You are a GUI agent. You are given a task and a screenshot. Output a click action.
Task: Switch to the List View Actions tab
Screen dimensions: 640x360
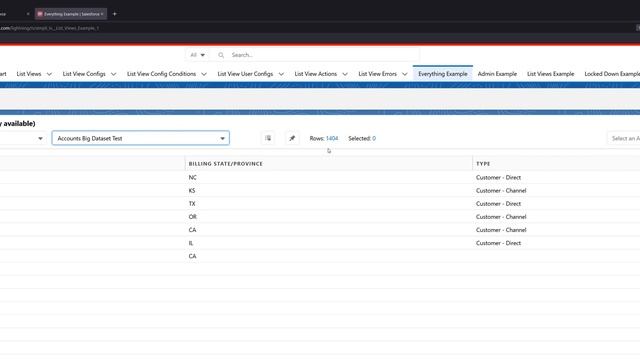(316, 74)
